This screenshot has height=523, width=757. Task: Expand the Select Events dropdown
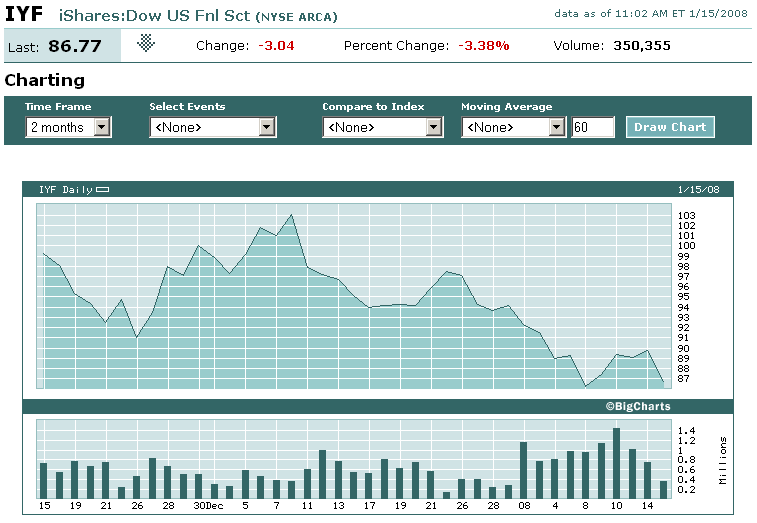pos(212,127)
